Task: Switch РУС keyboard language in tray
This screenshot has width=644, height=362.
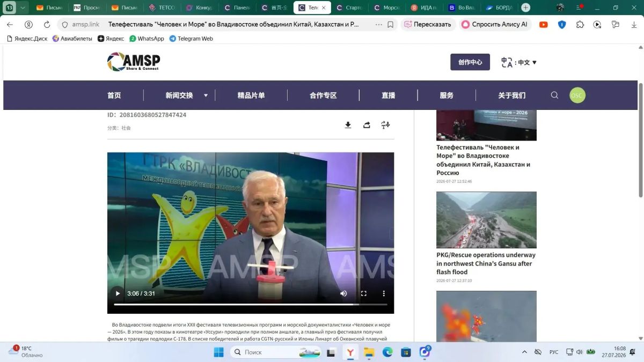Action: [554, 352]
